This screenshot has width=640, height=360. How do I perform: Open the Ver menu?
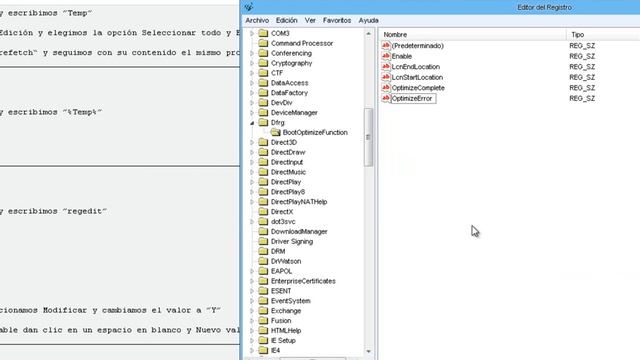point(310,20)
